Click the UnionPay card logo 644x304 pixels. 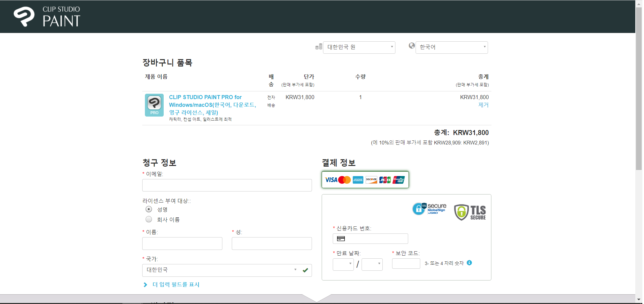click(x=398, y=180)
